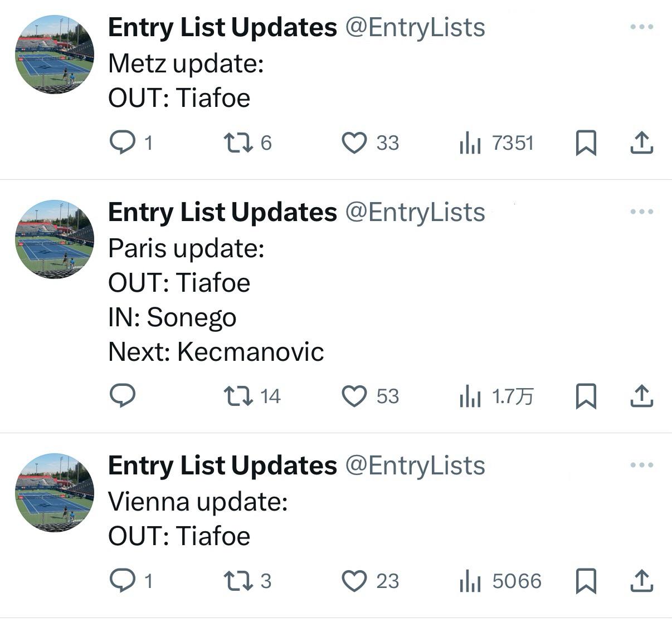Open more options on Paris tweet
This screenshot has width=672, height=637.
point(641,212)
